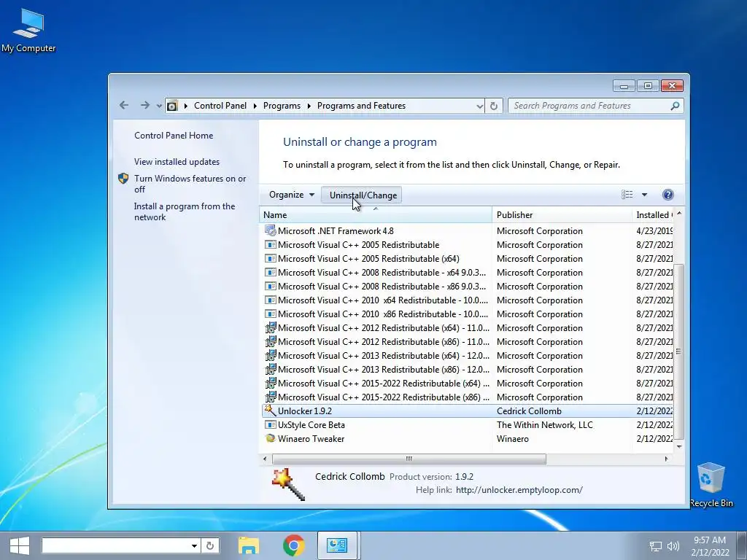Click the horizontal scrollbar thumb of list
The height and width of the screenshot is (560, 747).
point(409,459)
